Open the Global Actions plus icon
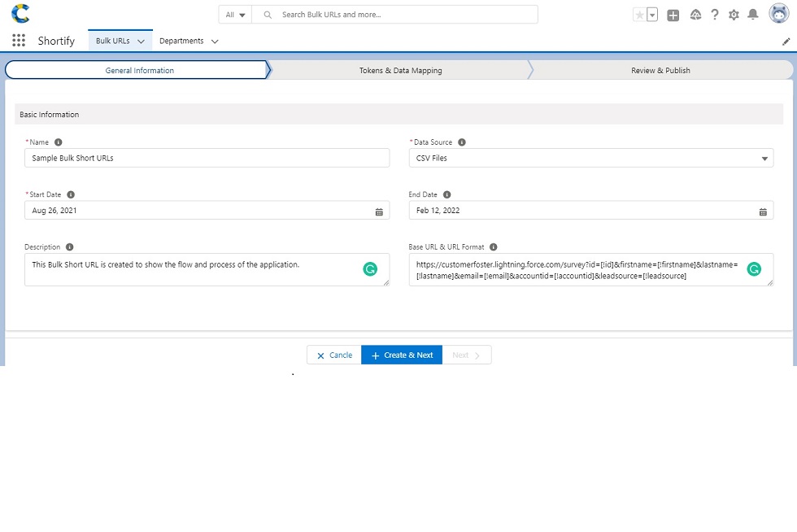797x532 pixels. click(x=673, y=15)
